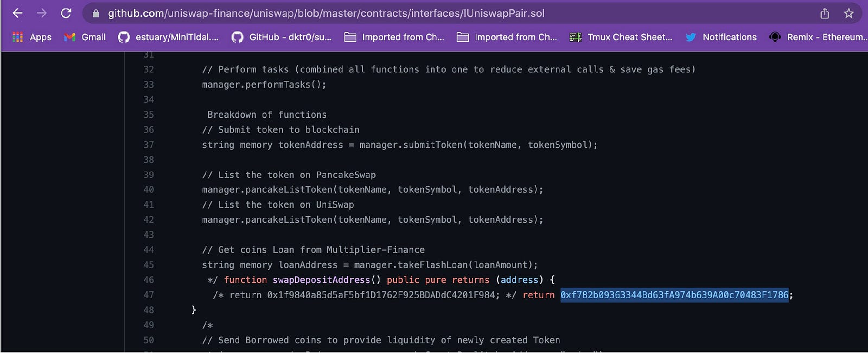Open the Apps grid shortcut icon
Viewport: 868px width, 353px height.
18,37
